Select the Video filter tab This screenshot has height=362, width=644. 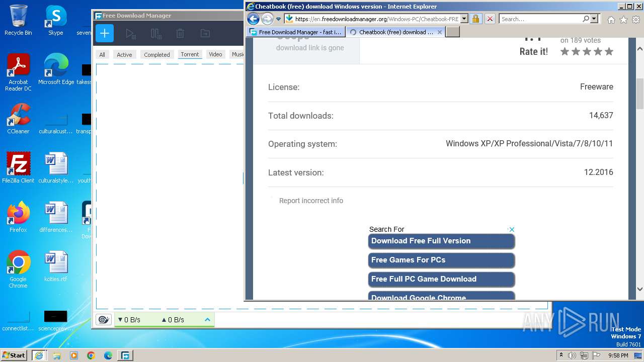pyautogui.click(x=215, y=54)
